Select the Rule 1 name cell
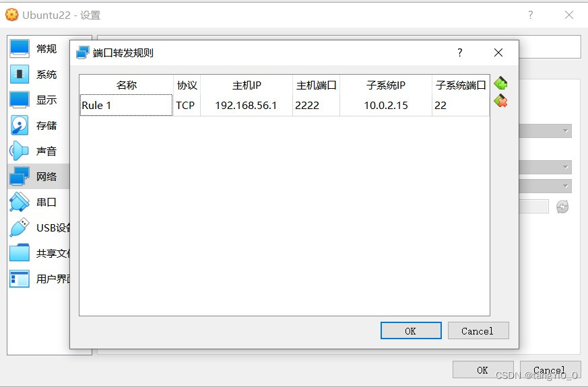The width and height of the screenshot is (588, 387). tap(127, 105)
